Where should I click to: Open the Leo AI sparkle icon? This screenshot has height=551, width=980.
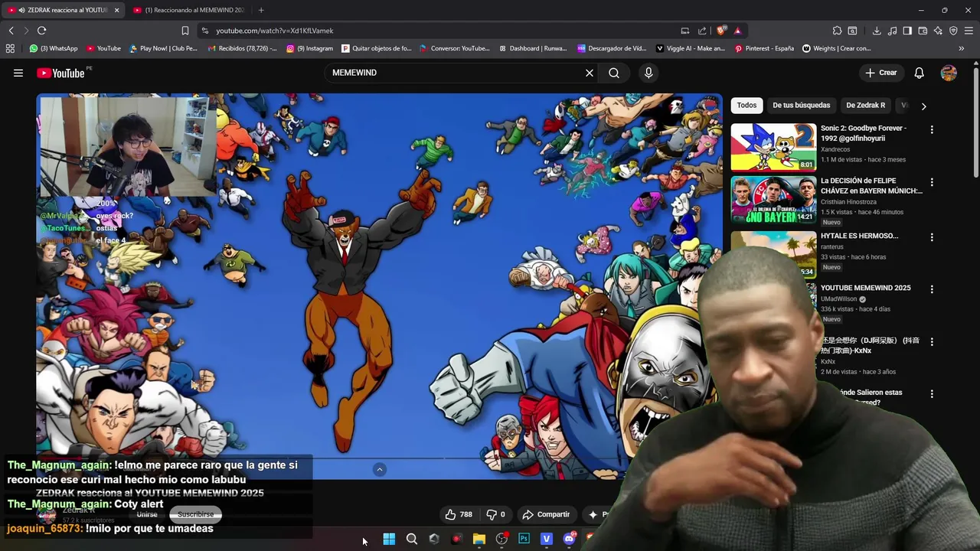pyautogui.click(x=938, y=31)
